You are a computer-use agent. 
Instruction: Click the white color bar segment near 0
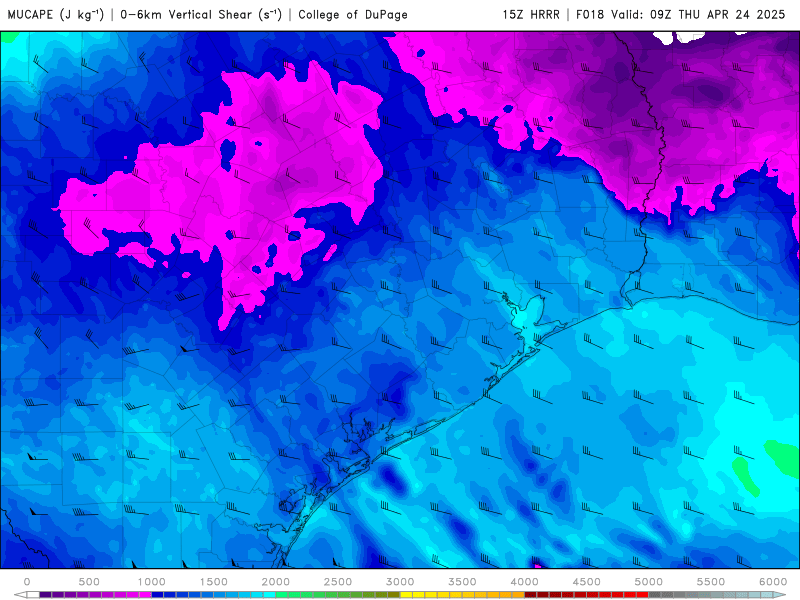33,595
